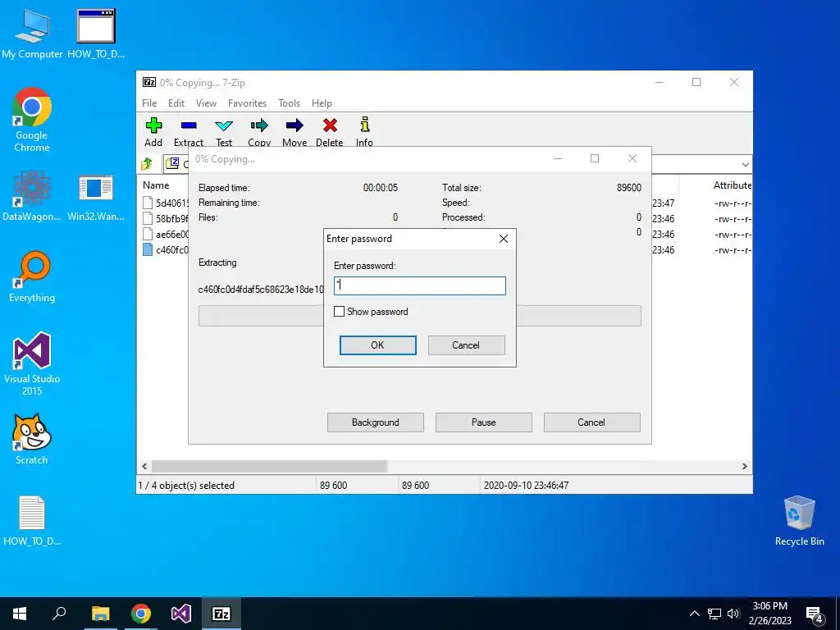
Task: Select Google Chrome desktop shortcut
Action: (32, 120)
